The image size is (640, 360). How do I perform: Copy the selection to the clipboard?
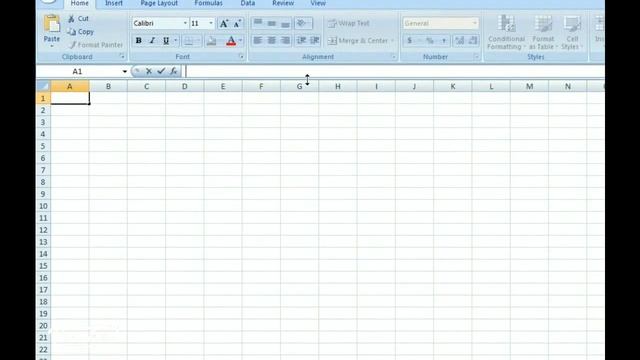coord(80,32)
